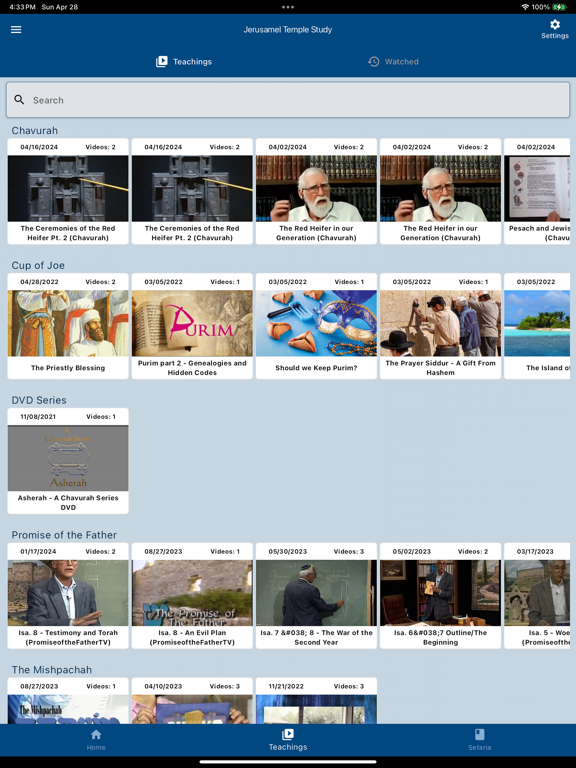Open Asherah Chavurah Series DVD thumbnail

(x=68, y=458)
